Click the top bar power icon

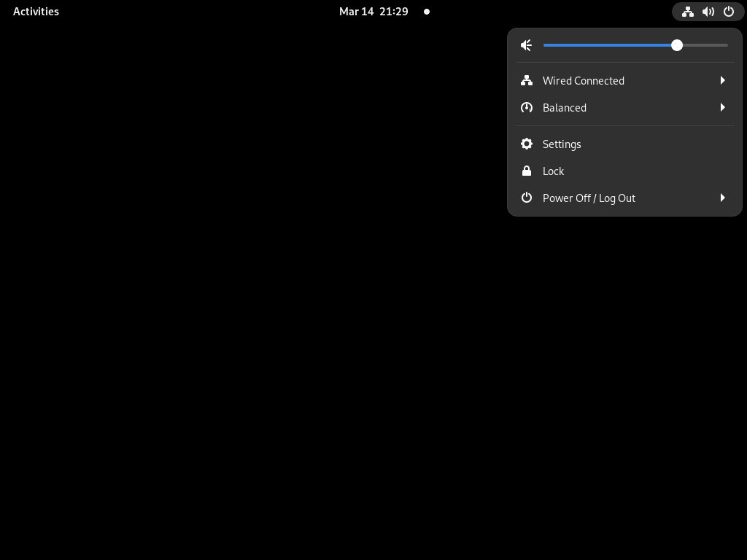point(729,12)
